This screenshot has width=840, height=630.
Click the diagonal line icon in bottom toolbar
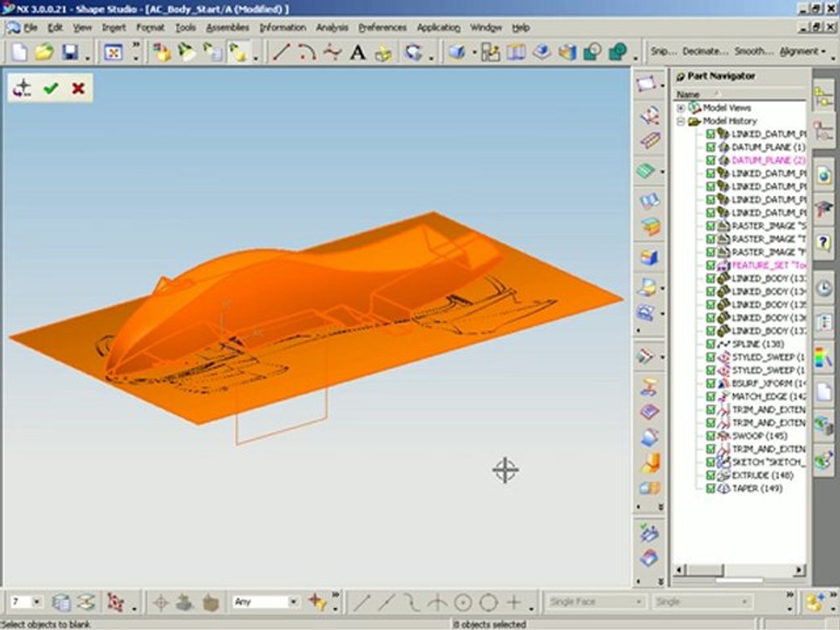coord(361,603)
